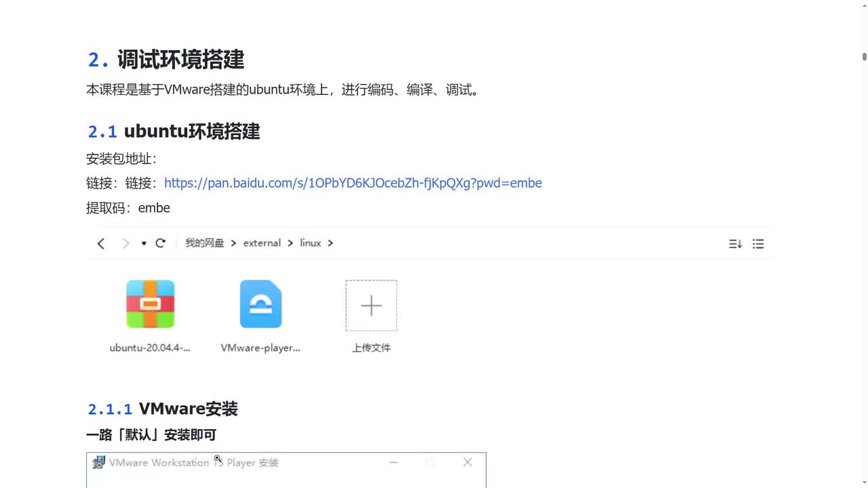
Task: Click the upload file plus box
Action: pyautogui.click(x=371, y=306)
